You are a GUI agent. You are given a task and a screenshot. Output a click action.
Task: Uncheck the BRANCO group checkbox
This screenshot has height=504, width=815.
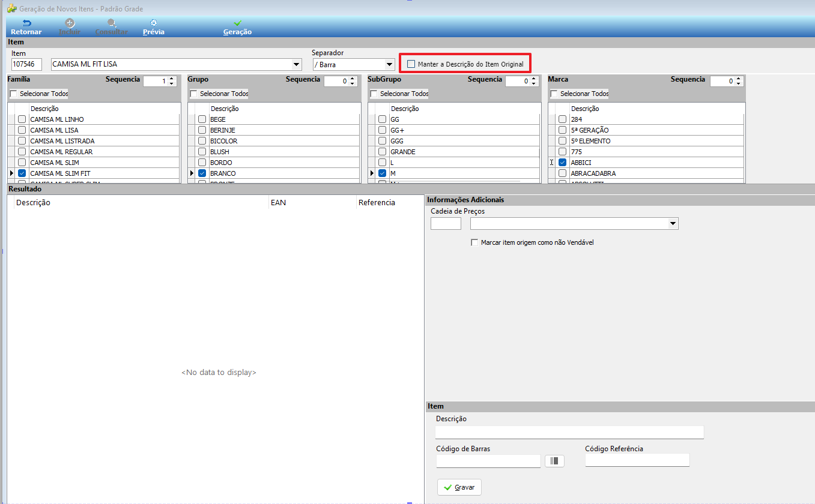point(202,173)
